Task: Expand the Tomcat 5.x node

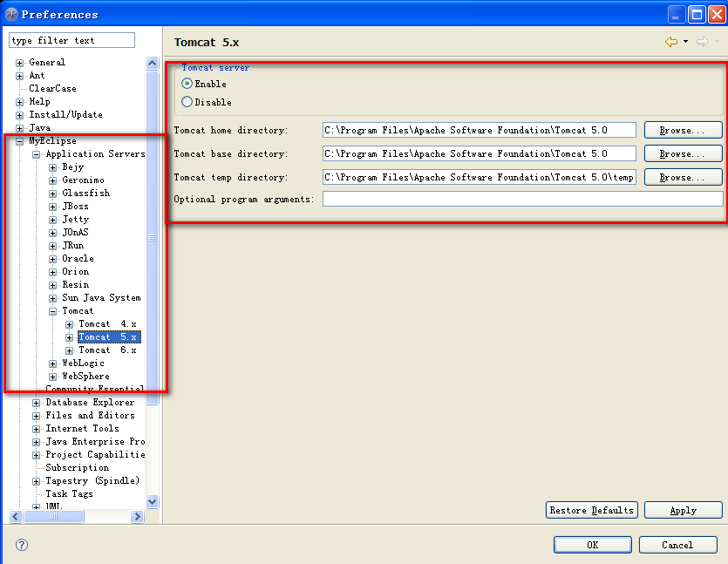Action: [69, 337]
